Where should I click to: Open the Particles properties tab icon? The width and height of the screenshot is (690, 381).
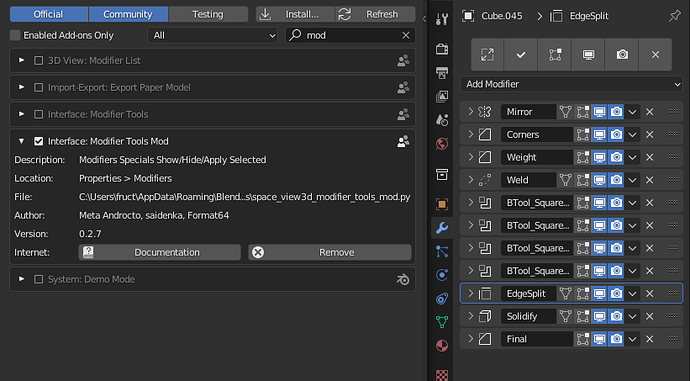tap(442, 251)
